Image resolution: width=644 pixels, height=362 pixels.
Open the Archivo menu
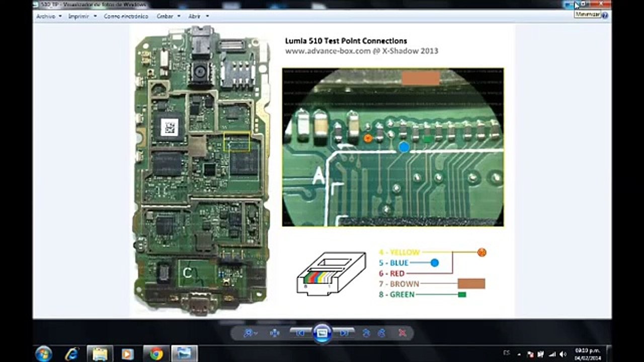(x=49, y=16)
